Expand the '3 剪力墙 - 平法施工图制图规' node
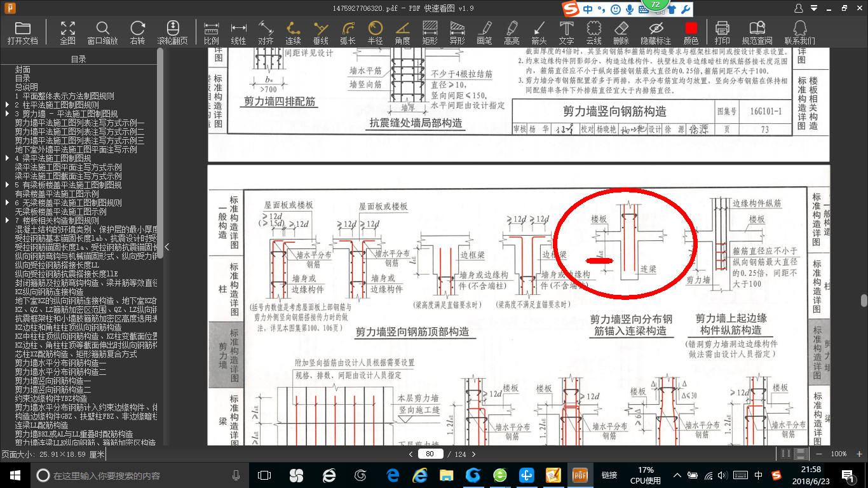Screen dimensions: 868x488 [7, 114]
